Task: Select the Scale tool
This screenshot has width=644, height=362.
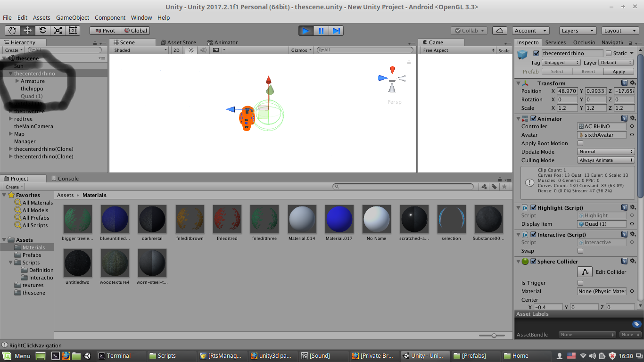Action: [58, 31]
